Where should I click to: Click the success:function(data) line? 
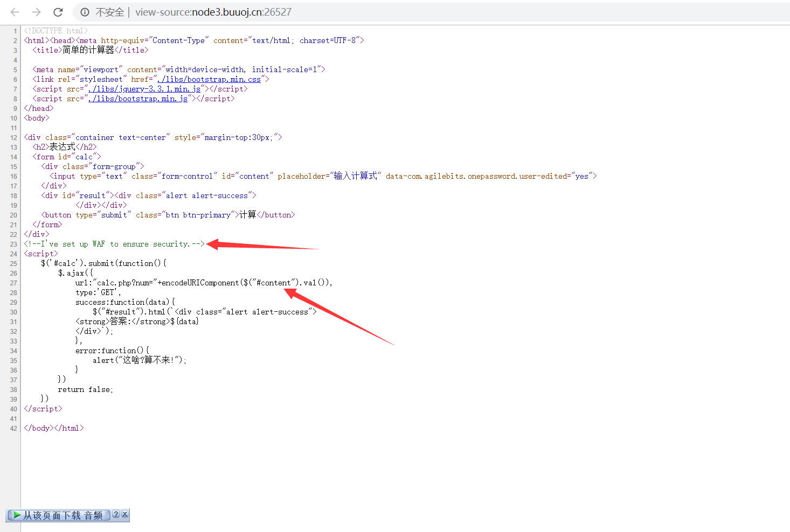(x=125, y=302)
